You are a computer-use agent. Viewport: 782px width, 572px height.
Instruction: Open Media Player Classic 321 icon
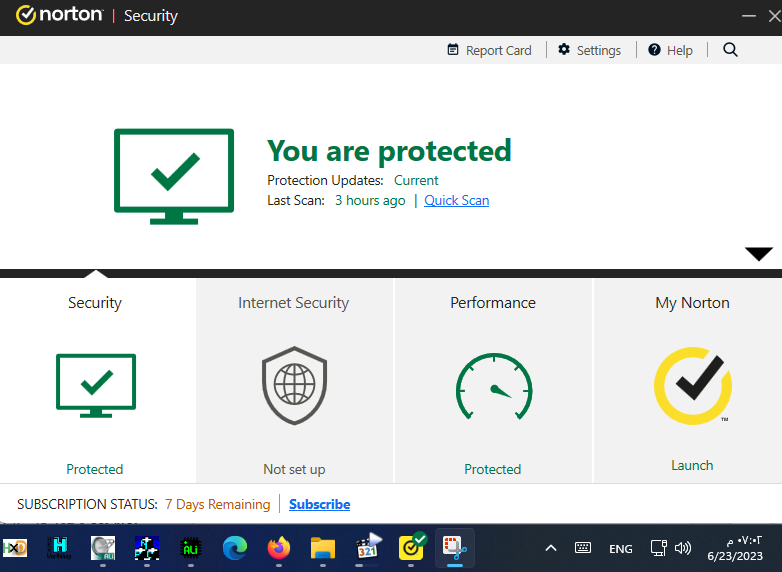(369, 547)
